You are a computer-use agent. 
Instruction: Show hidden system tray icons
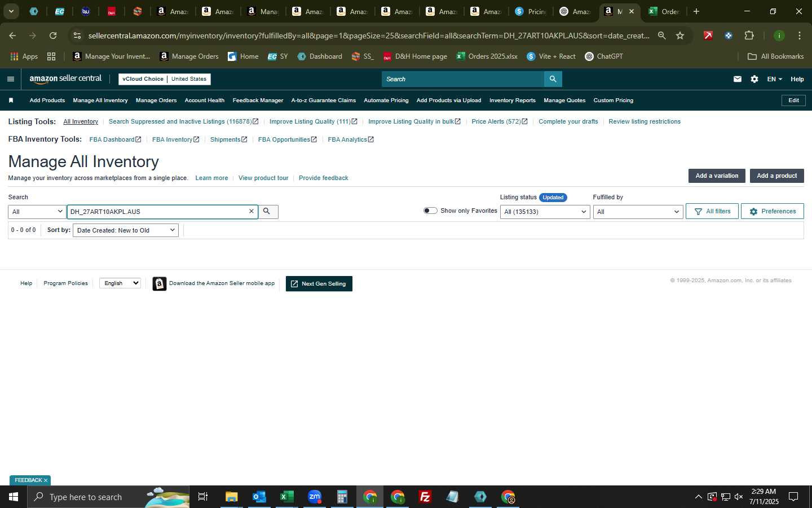coord(698,497)
